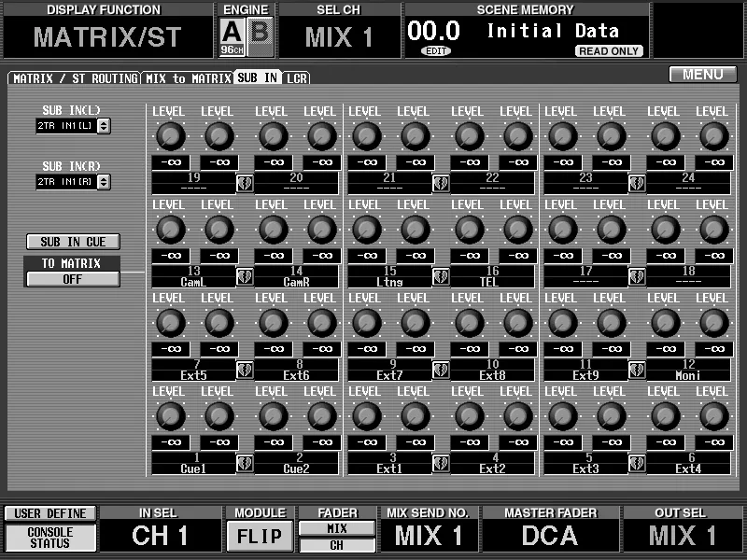Click the pair icon between Ext9 and Moni

(x=637, y=370)
